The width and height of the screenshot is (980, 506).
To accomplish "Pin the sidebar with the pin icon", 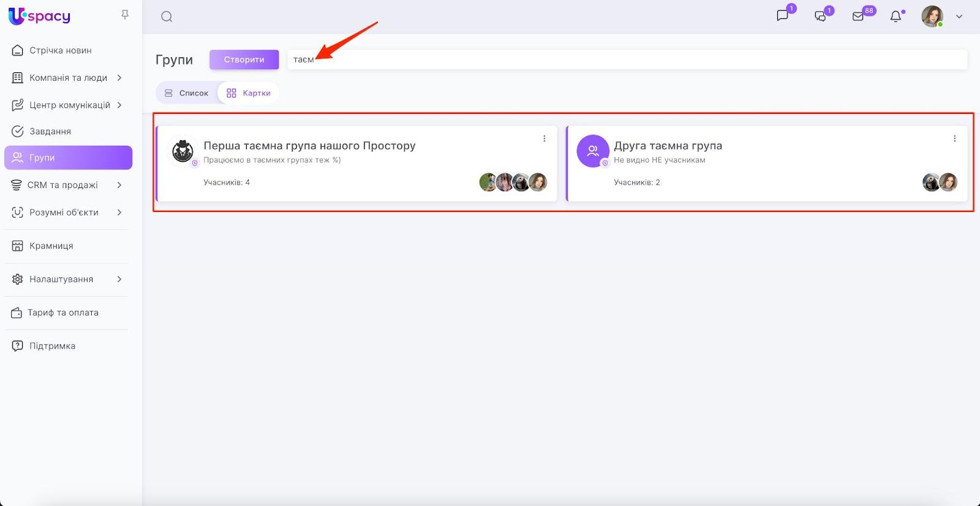I will point(125,15).
